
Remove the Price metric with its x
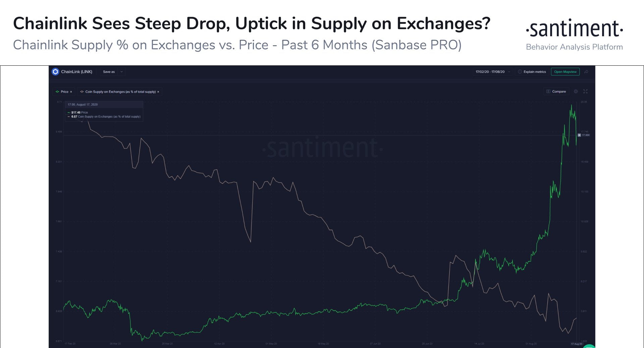[x=71, y=92]
